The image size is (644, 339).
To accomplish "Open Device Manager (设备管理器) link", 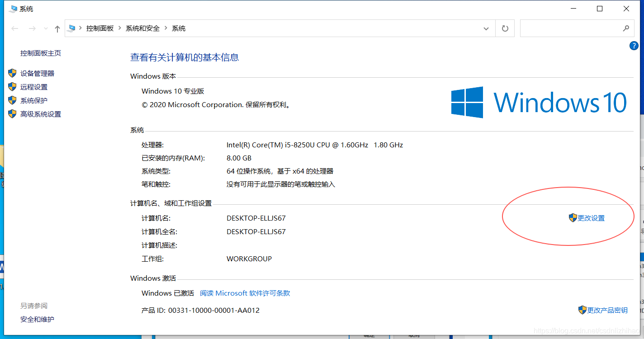I will [37, 73].
